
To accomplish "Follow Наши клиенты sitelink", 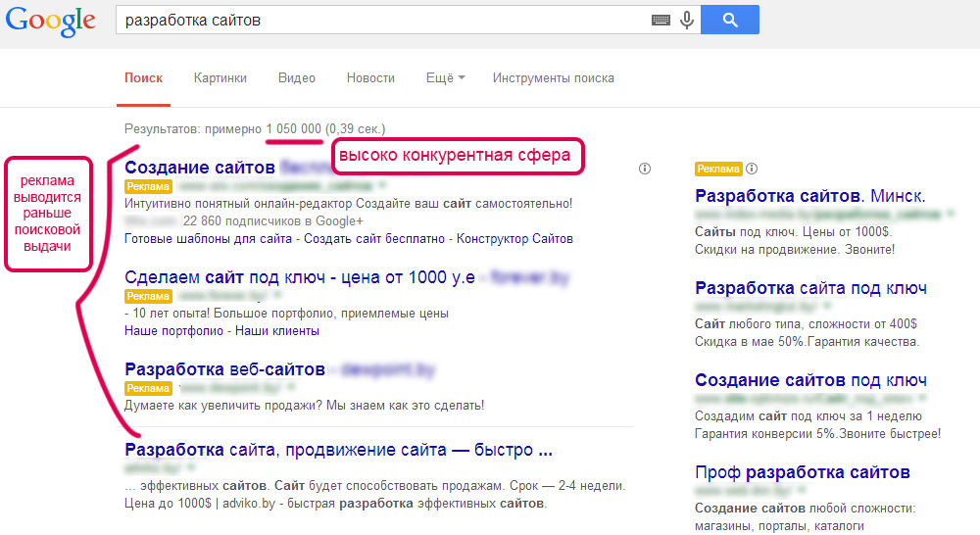I will pos(277,330).
